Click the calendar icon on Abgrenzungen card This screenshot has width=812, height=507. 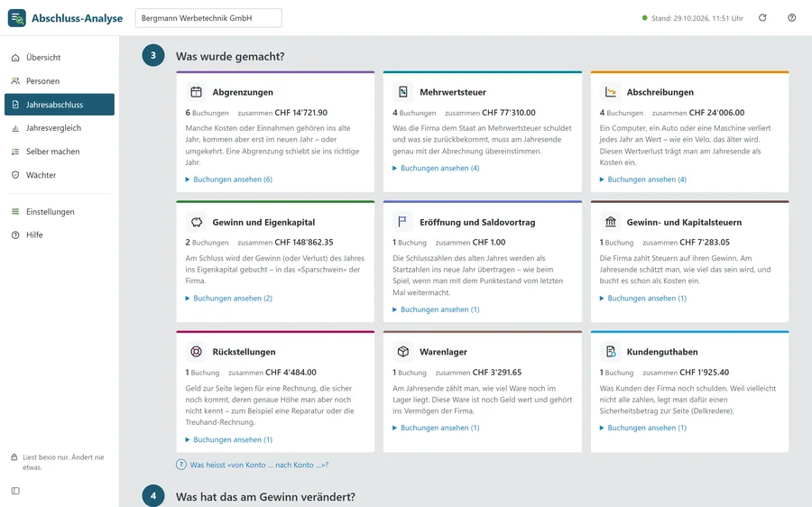pos(197,92)
